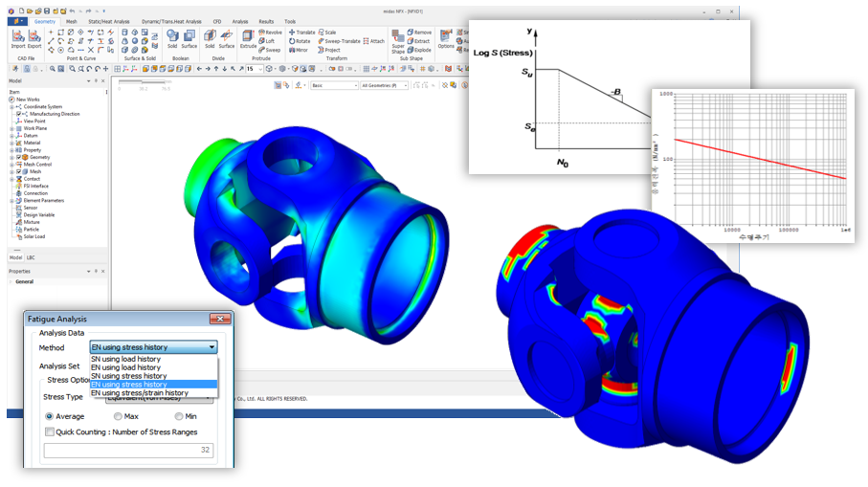Viewport: 868px width, 487px height.
Task: Select the Min radio button
Action: 178,416
